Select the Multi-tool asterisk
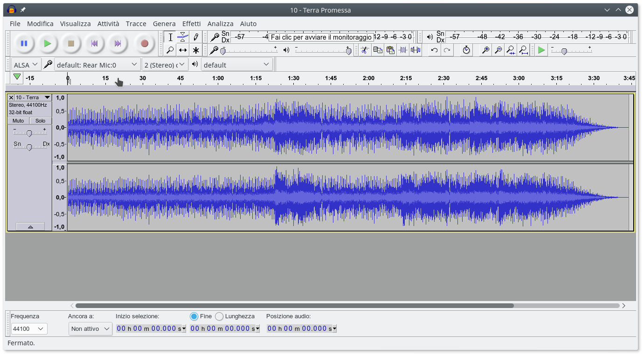 196,50
